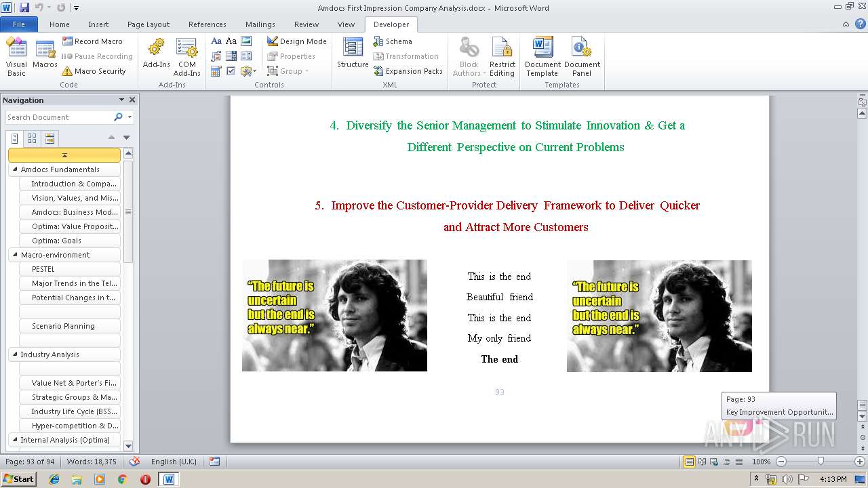
Task: Save the document from Quick Access Toolbar
Action: (24, 7)
